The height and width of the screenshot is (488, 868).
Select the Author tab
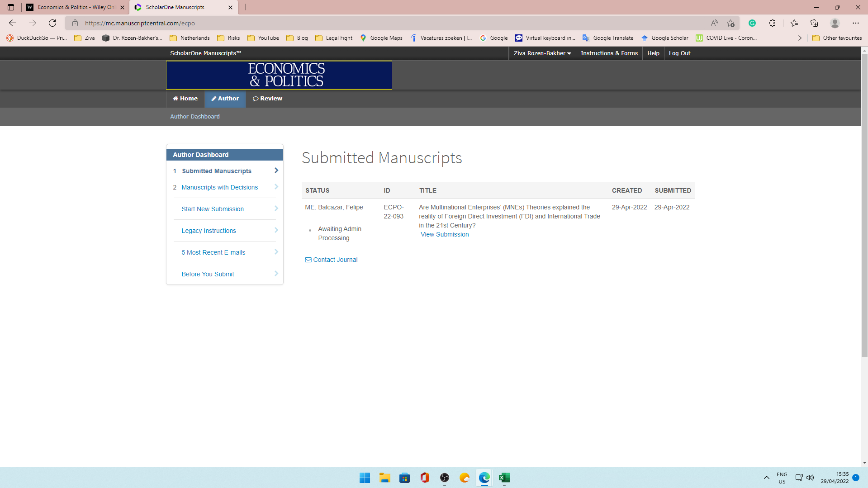pos(225,99)
